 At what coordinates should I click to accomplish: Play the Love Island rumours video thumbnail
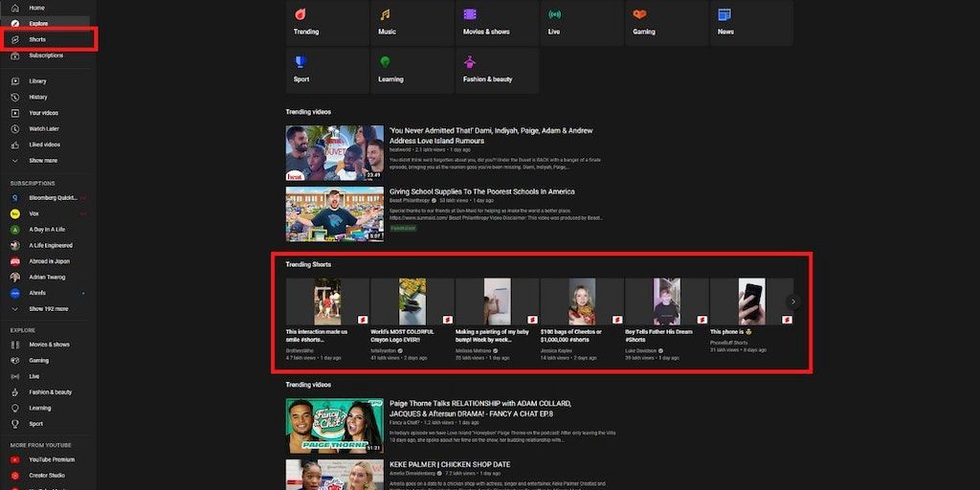[335, 153]
